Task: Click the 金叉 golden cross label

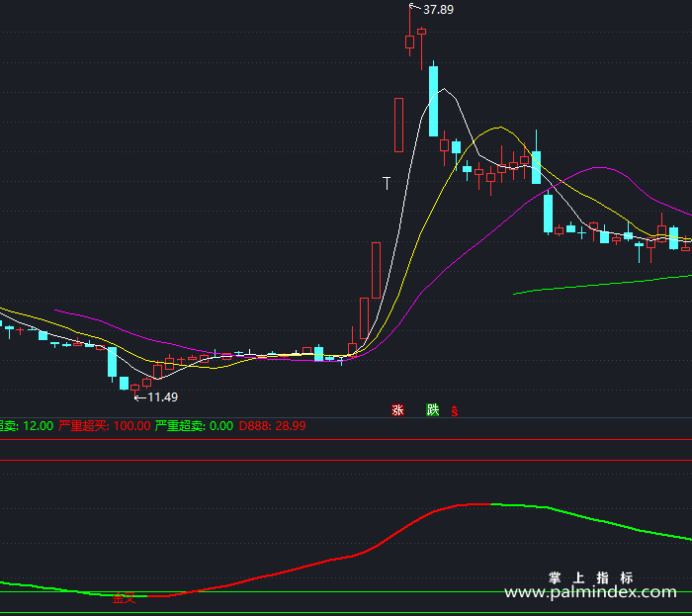Action: [124, 598]
